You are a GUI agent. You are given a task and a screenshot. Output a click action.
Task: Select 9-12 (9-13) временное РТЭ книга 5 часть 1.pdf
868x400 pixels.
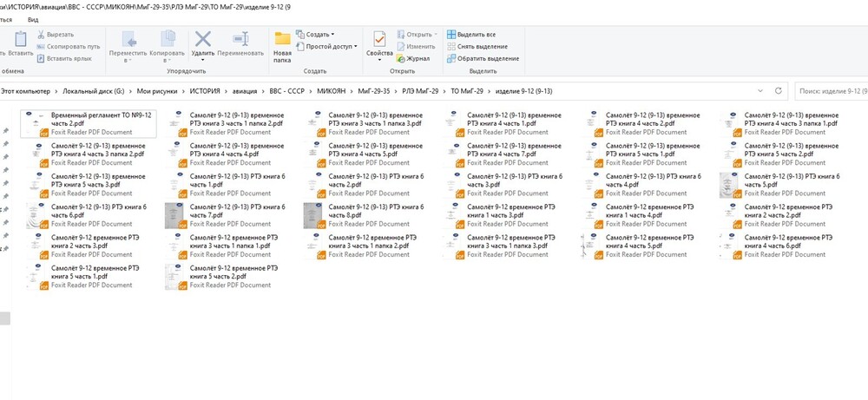[x=643, y=154]
